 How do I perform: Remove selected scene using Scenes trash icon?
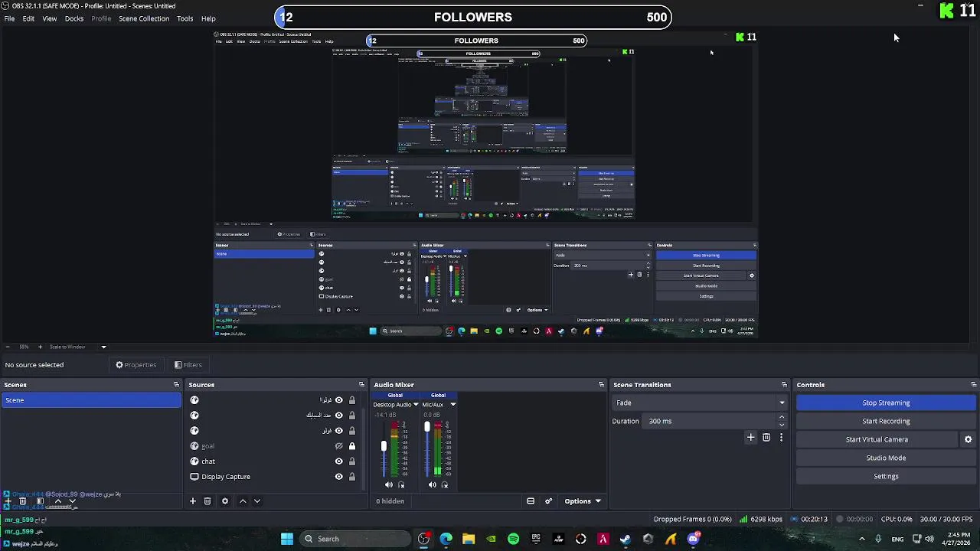[x=22, y=501]
